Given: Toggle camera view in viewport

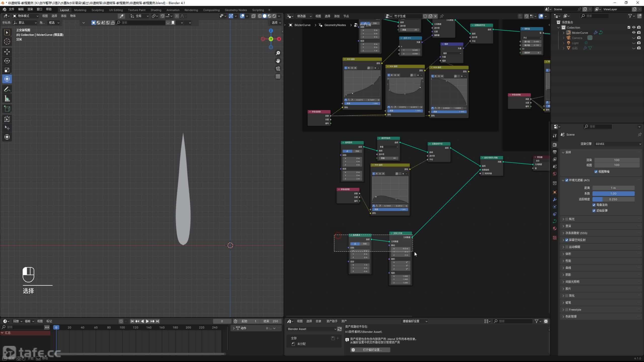Looking at the screenshot, I should 278,69.
